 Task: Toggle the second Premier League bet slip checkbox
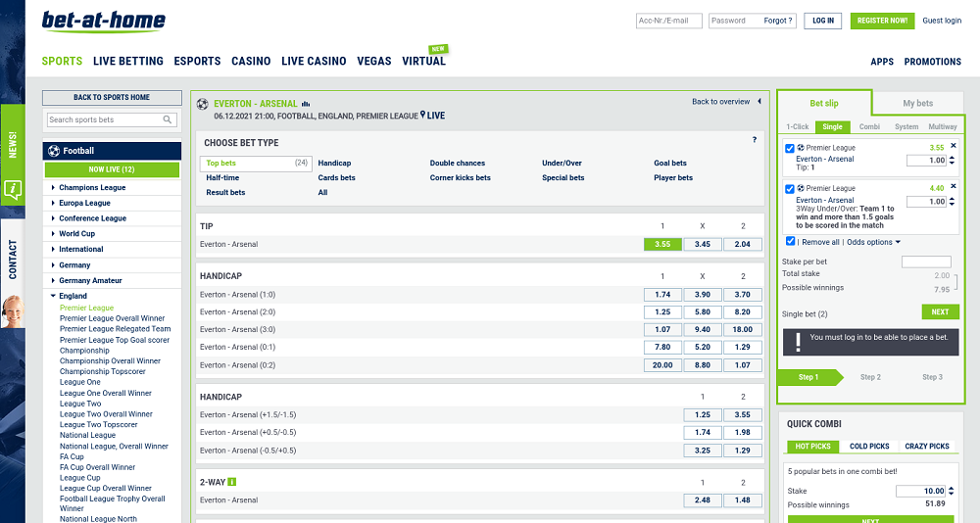[789, 189]
